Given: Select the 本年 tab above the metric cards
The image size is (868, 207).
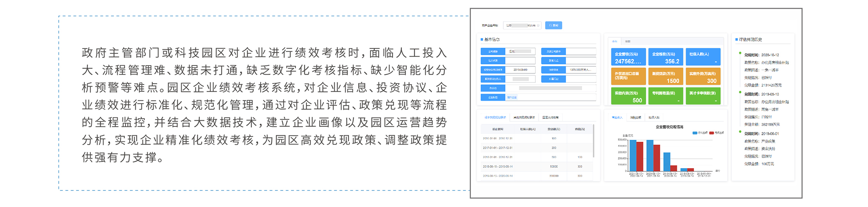Looking at the screenshot, I should click(x=615, y=41).
